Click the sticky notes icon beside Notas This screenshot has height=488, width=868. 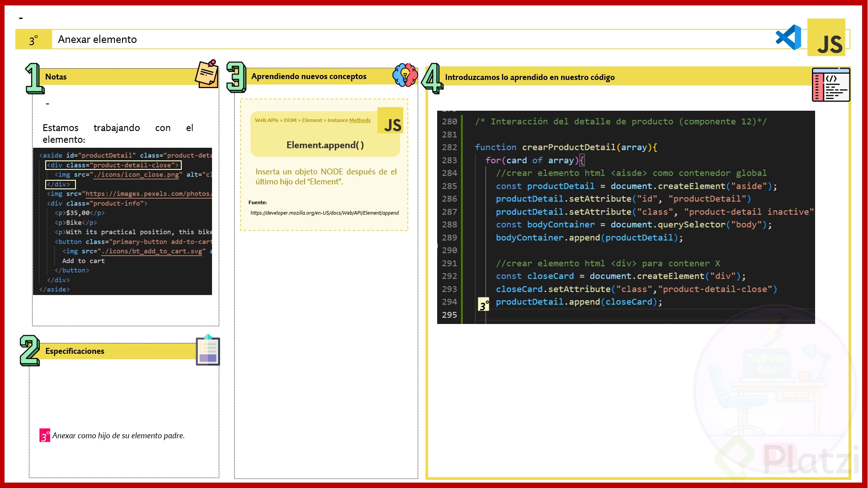tap(207, 74)
